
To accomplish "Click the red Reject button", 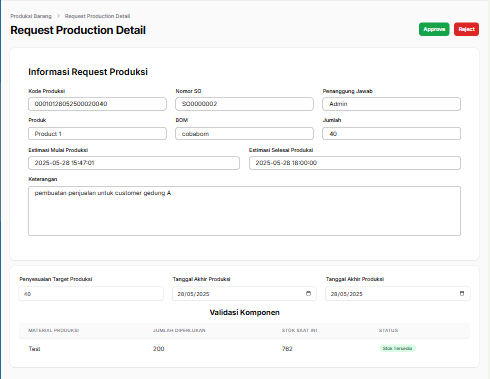I will 466,29.
